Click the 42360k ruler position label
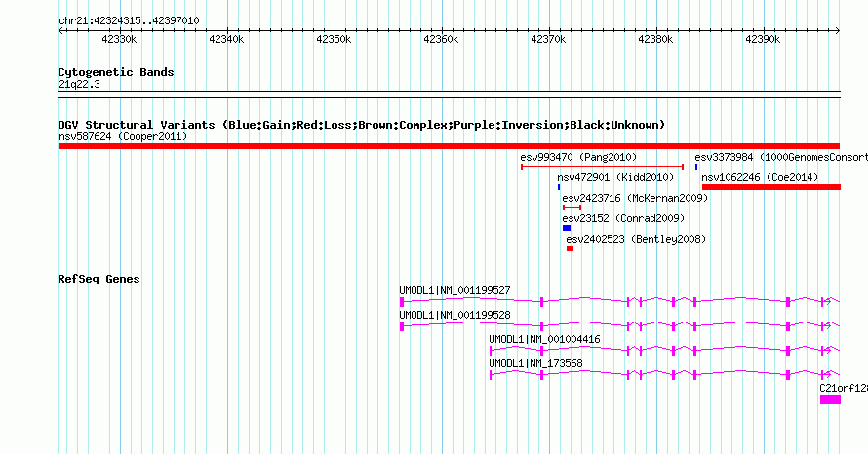Viewport: 868px width, 454px height. click(441, 39)
